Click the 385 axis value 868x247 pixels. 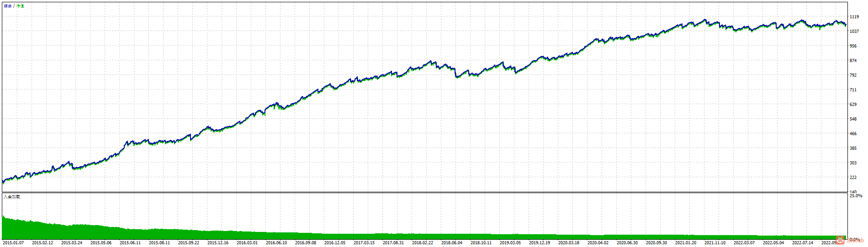853,148
